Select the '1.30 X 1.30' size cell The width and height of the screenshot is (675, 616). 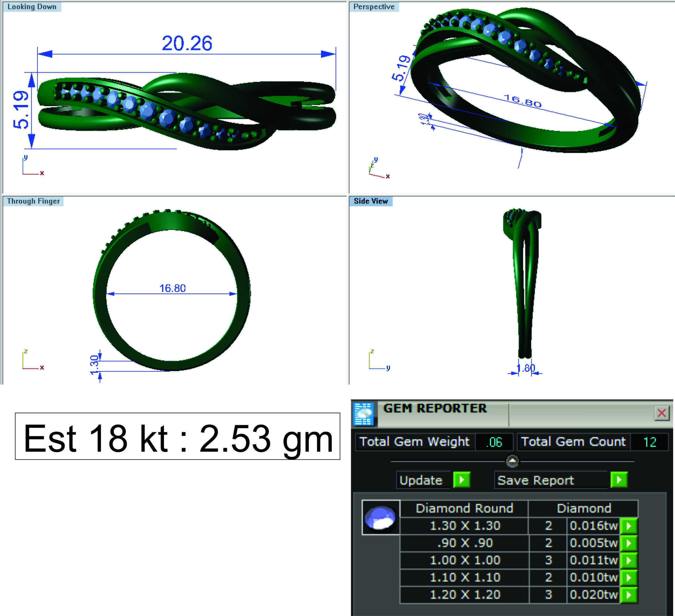coord(465,526)
